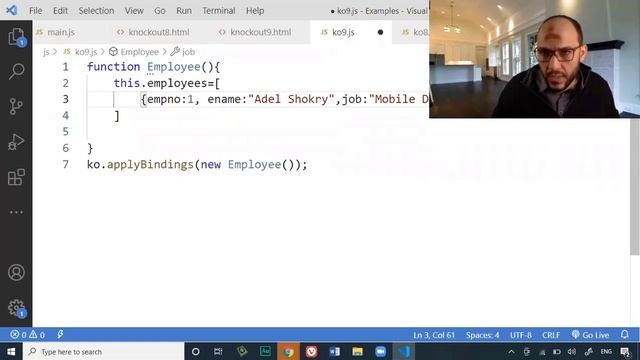This screenshot has height=360, width=640.
Task: Open the Run menu
Action: click(x=184, y=11)
